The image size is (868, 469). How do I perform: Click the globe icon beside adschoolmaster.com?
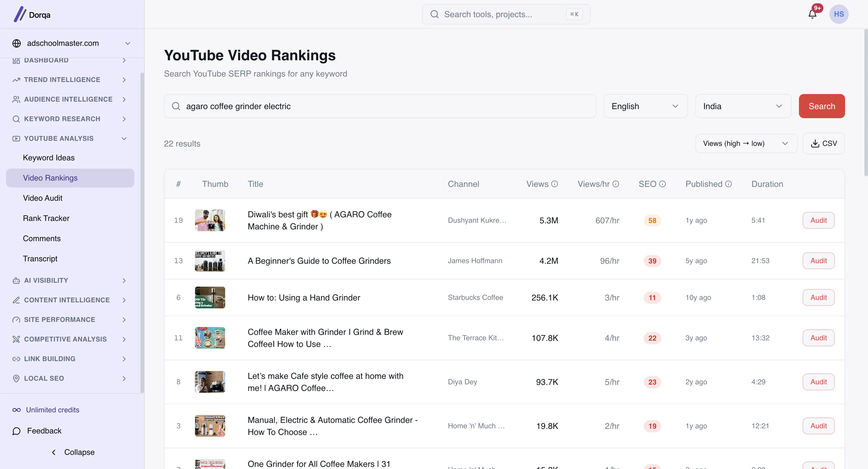click(17, 43)
